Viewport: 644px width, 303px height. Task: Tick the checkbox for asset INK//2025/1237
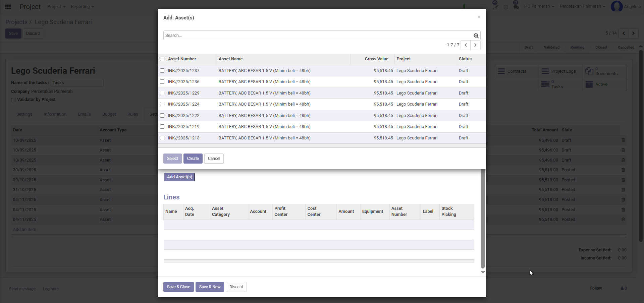pos(162,71)
